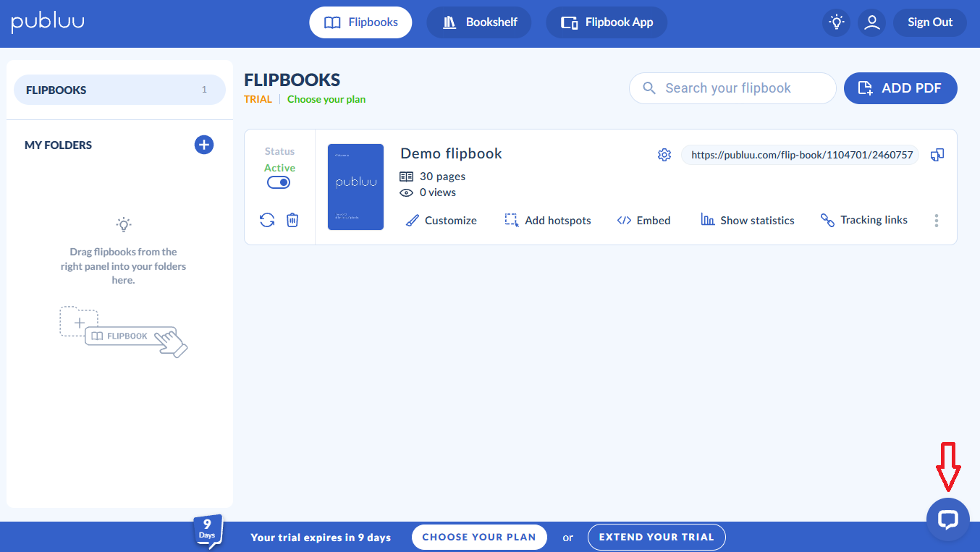
Task: Open Tracking links
Action: (x=863, y=220)
